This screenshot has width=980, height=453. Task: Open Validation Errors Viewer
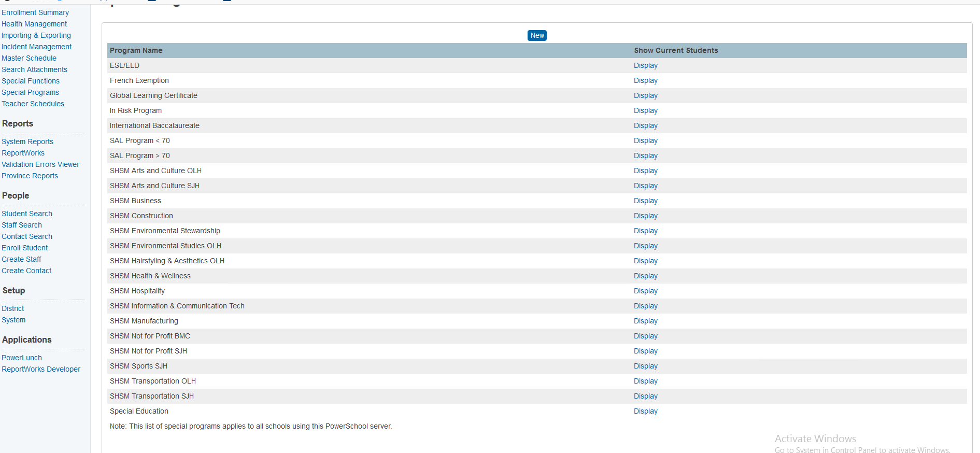pos(40,164)
